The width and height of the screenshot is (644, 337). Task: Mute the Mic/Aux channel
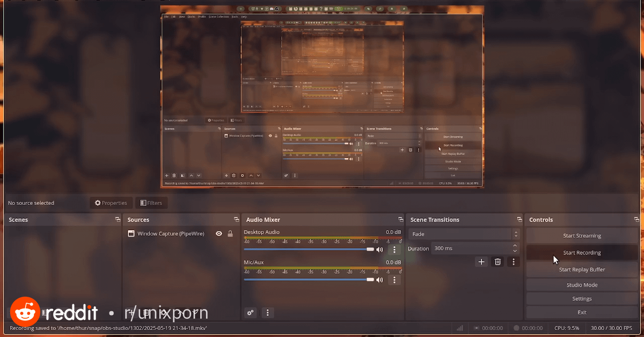click(x=380, y=280)
